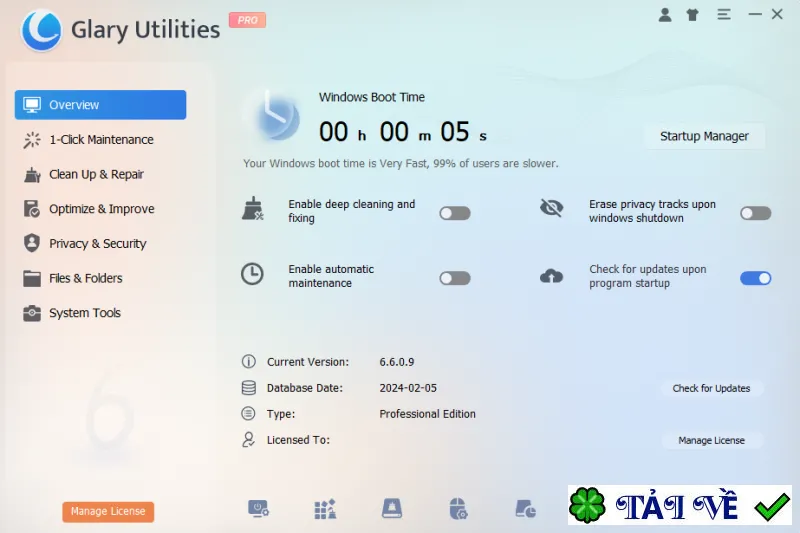The width and height of the screenshot is (800, 533).
Task: Click the cloud upload updates icon
Action: pos(552,276)
